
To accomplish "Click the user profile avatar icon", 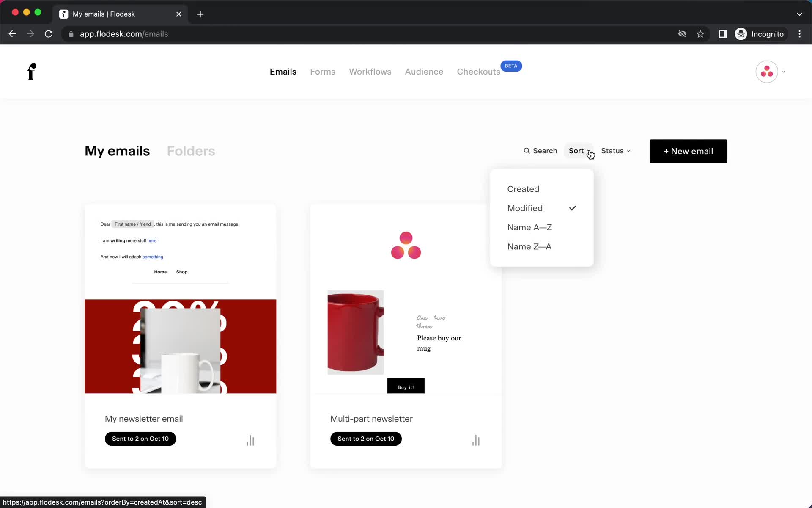I will pos(766,72).
